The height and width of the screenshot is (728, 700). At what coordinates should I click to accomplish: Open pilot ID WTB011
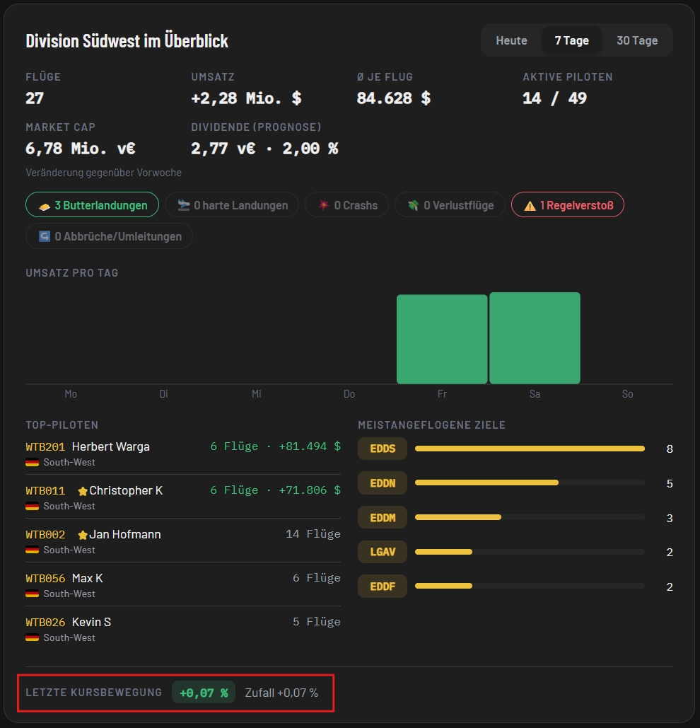coord(45,491)
